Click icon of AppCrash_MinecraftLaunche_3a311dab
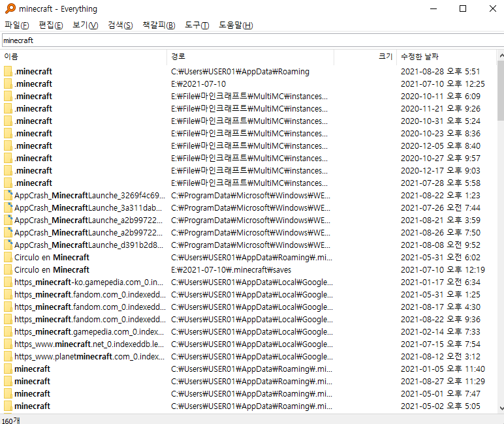 [x=8, y=208]
